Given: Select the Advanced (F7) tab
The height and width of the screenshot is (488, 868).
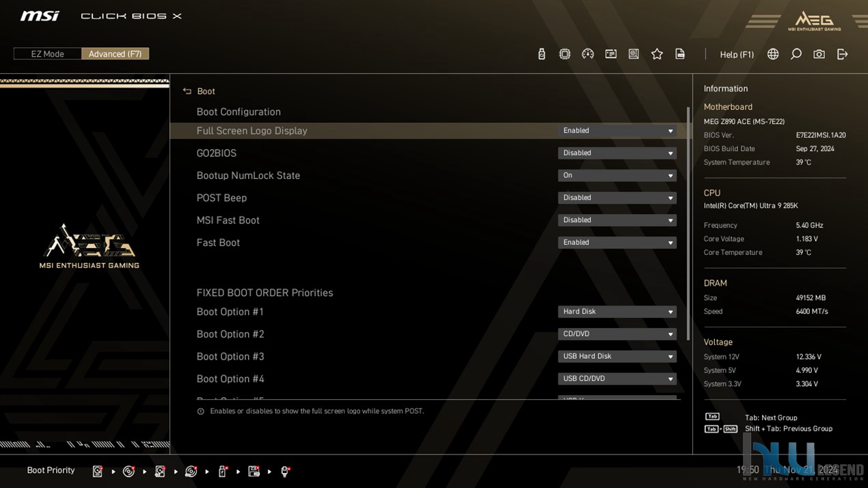Looking at the screenshot, I should pos(115,54).
